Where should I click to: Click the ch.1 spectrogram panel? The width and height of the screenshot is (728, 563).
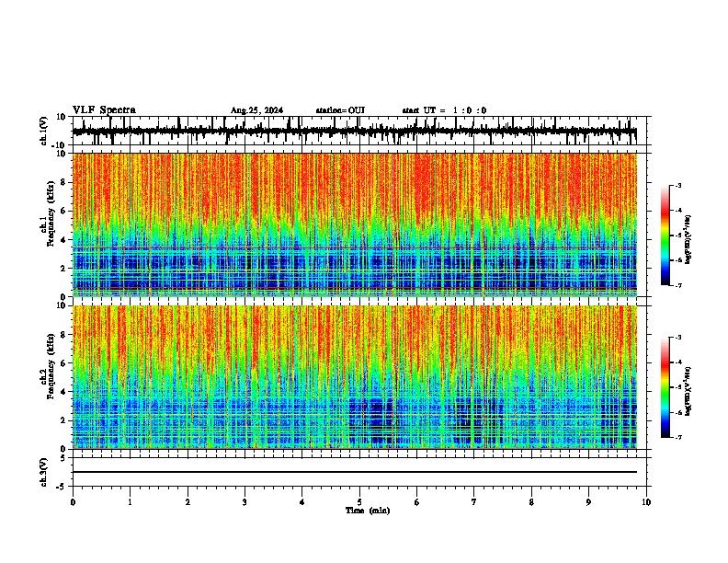(x=355, y=224)
